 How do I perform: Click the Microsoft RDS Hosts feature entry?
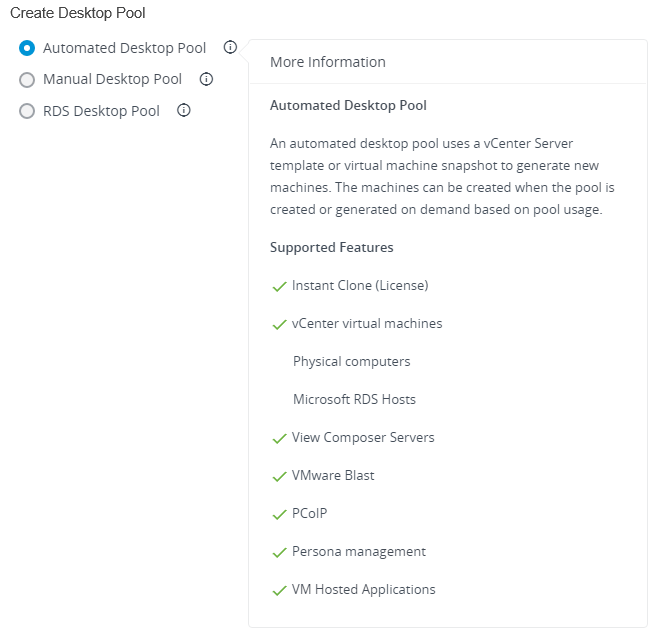pos(354,399)
